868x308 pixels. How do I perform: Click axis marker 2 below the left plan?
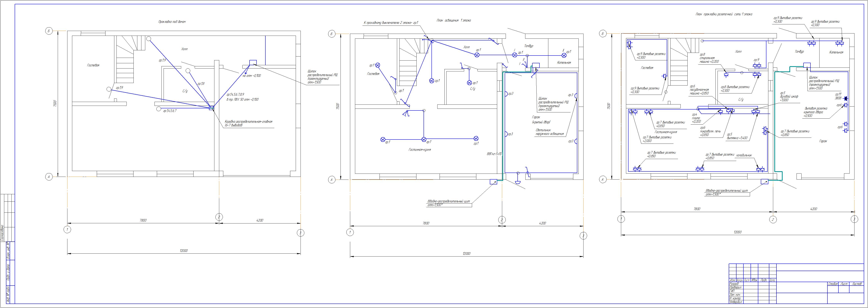pyautogui.click(x=219, y=217)
